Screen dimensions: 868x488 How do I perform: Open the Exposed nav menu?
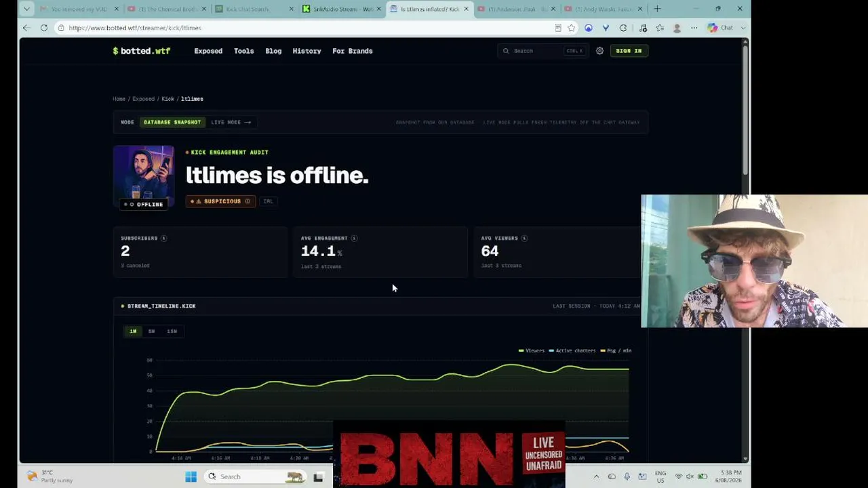pyautogui.click(x=208, y=51)
